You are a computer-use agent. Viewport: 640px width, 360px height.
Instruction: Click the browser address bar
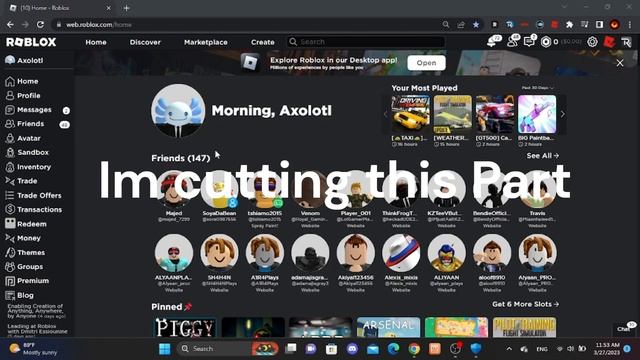point(249,25)
